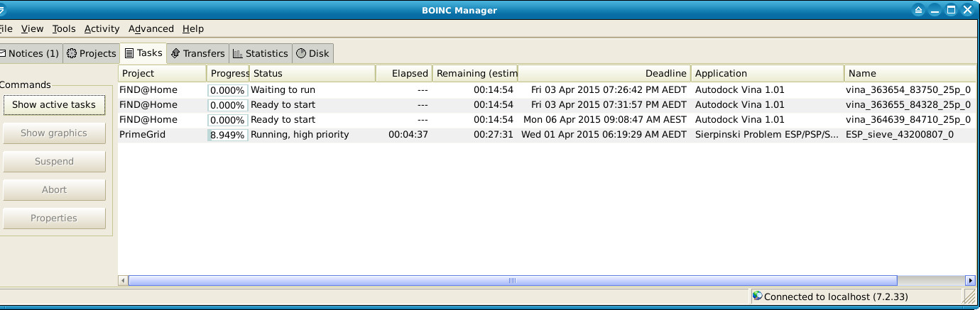Click remaining time 00:27:31

point(494,135)
